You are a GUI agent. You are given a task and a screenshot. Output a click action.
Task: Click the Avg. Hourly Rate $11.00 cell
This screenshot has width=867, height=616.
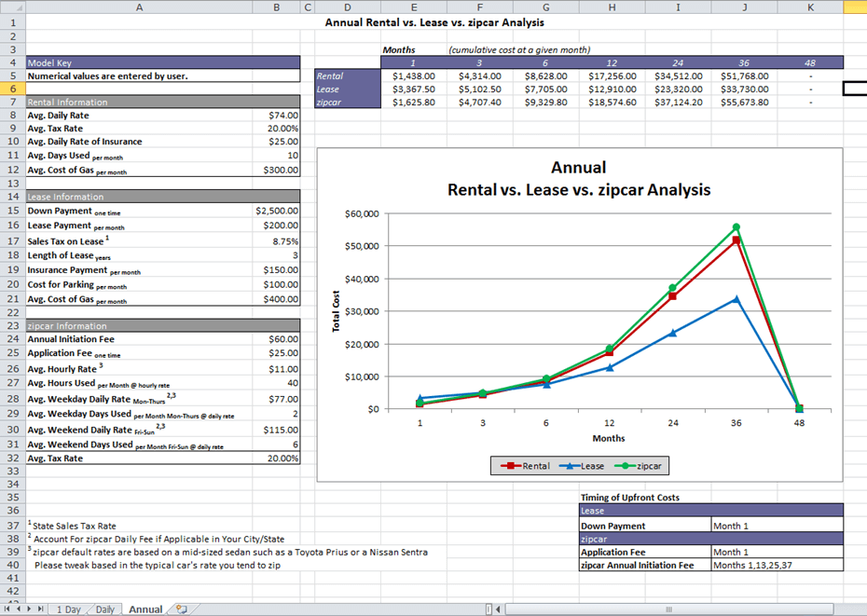pyautogui.click(x=279, y=369)
